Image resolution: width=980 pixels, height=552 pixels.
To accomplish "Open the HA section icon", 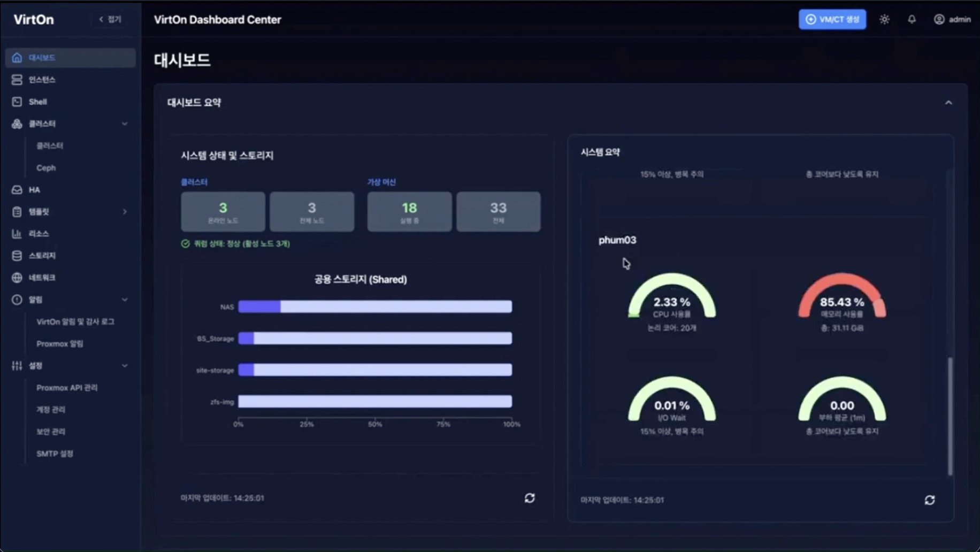I will (x=17, y=190).
